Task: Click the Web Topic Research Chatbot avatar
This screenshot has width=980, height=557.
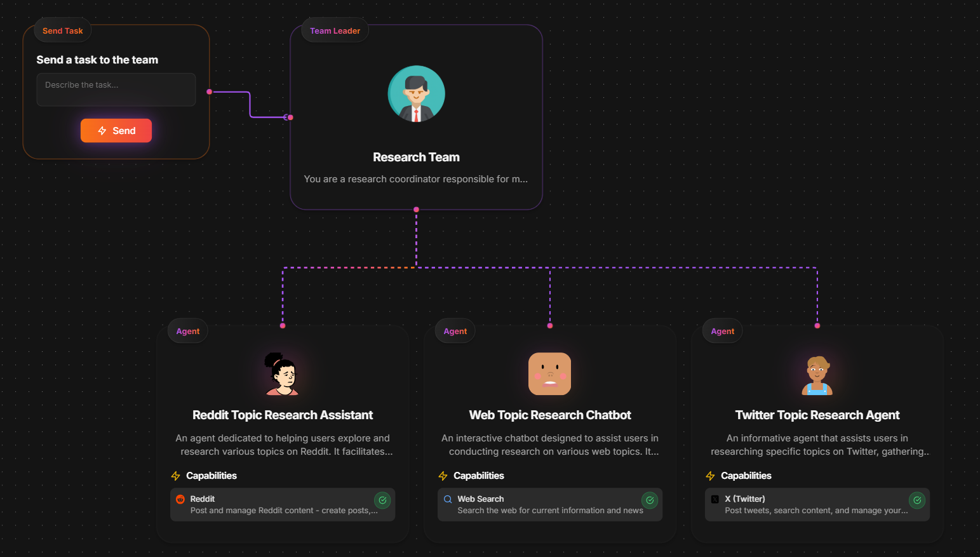Action: click(x=550, y=374)
